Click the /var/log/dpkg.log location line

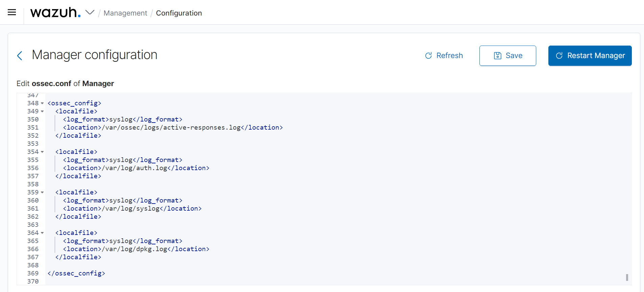coord(136,249)
